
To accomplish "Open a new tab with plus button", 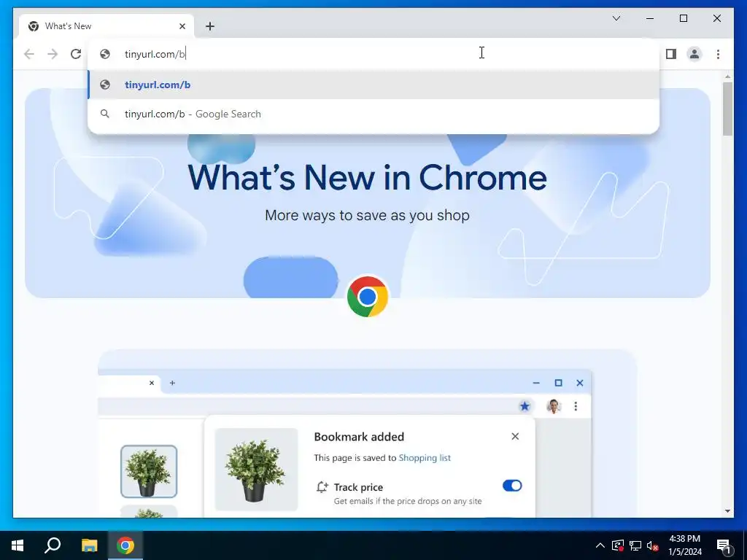I will pyautogui.click(x=210, y=26).
